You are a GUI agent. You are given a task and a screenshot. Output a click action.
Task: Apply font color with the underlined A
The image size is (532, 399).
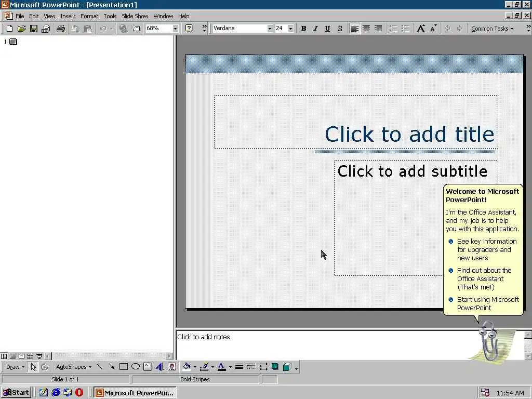click(221, 367)
